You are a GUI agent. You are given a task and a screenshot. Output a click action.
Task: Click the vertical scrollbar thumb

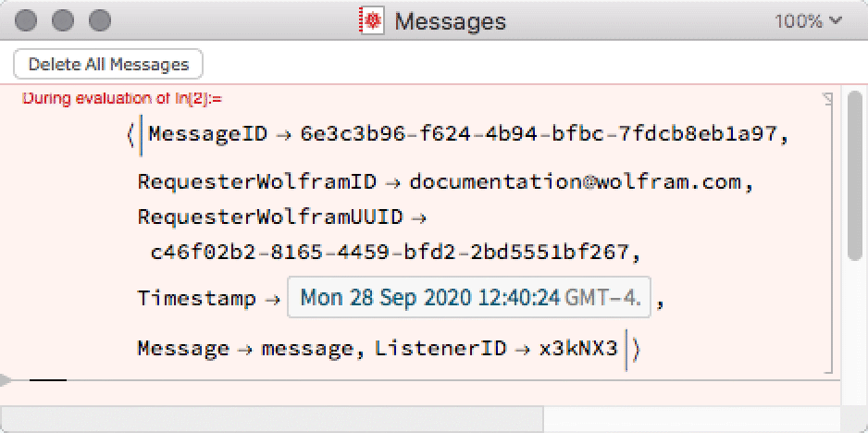(x=856, y=176)
